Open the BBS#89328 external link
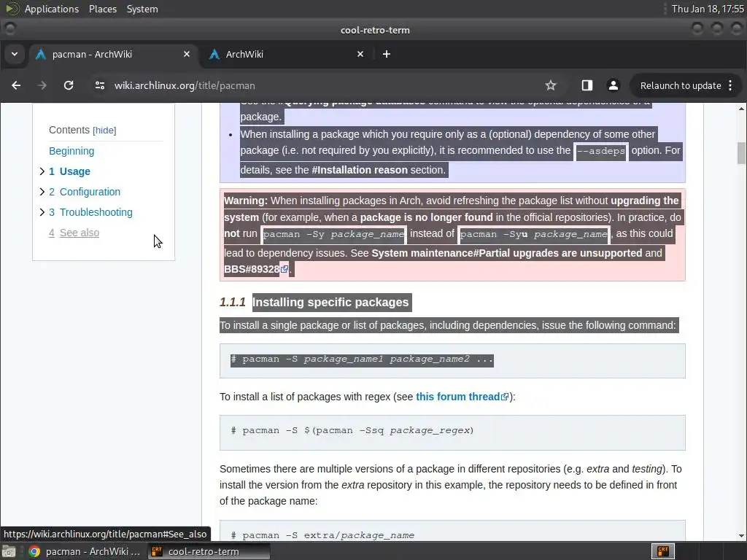This screenshot has width=747, height=560. tap(256, 270)
